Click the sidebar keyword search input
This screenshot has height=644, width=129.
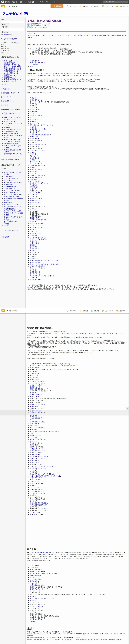point(13,22)
